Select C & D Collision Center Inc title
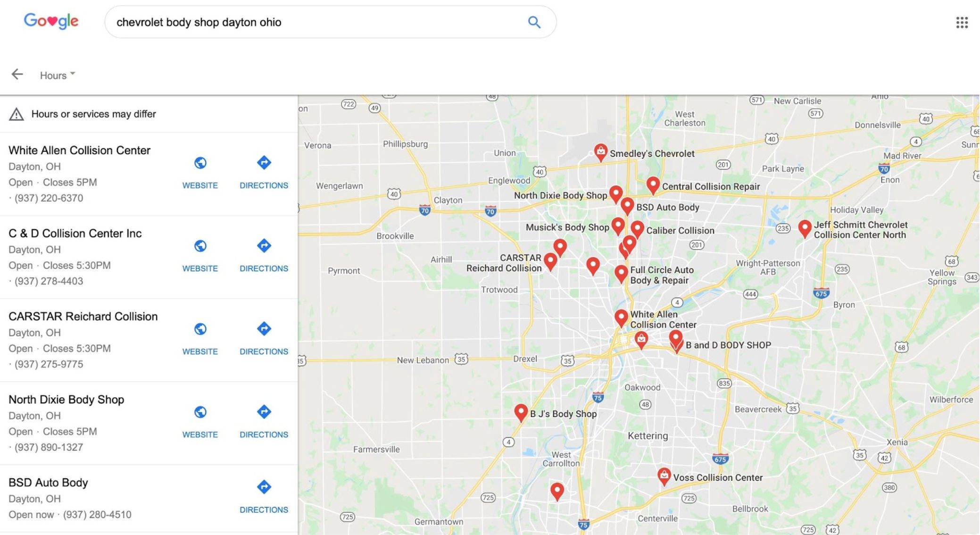 (75, 234)
